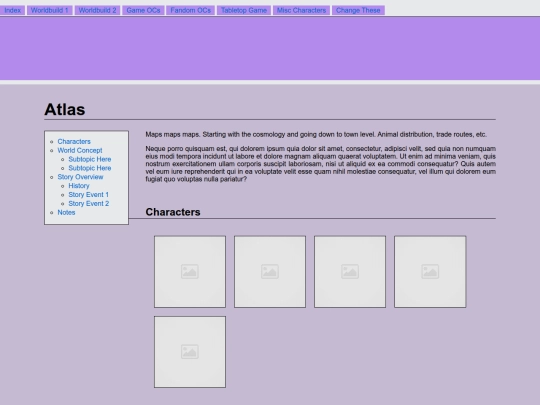This screenshot has width=540, height=405.
Task: Go to the Story Overview link
Action: click(80, 177)
